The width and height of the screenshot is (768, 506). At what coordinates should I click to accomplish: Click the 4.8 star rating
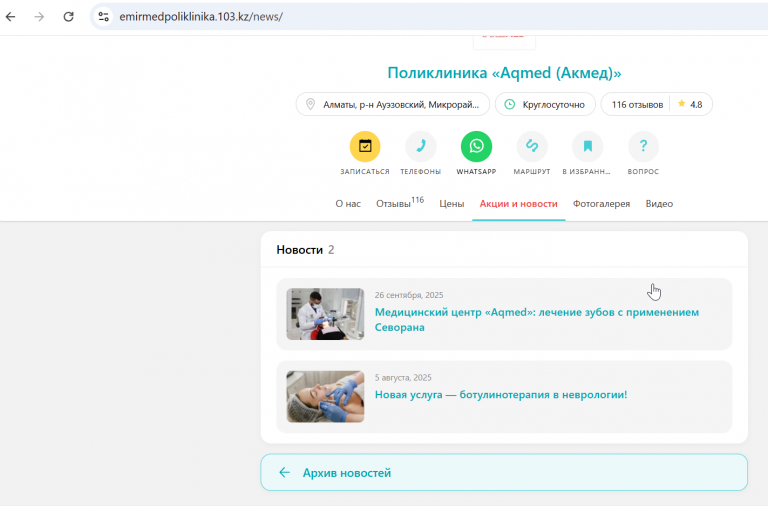[x=690, y=104]
